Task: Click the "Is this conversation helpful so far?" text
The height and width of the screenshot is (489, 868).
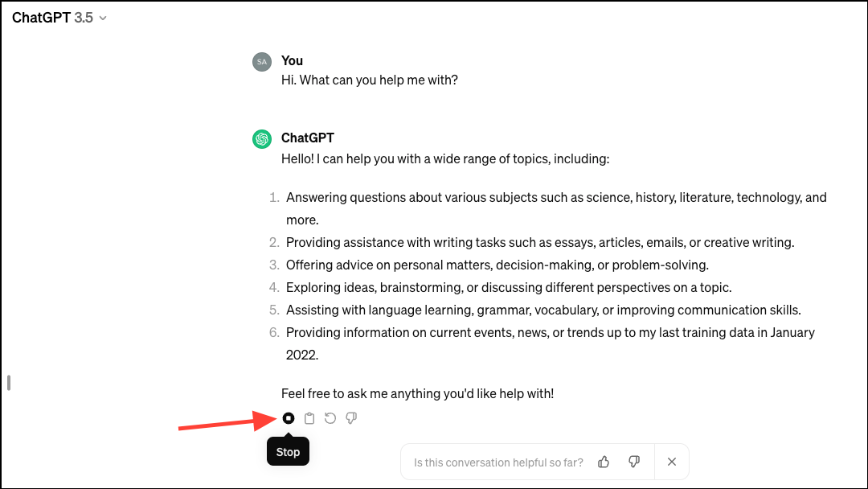Action: click(x=498, y=462)
